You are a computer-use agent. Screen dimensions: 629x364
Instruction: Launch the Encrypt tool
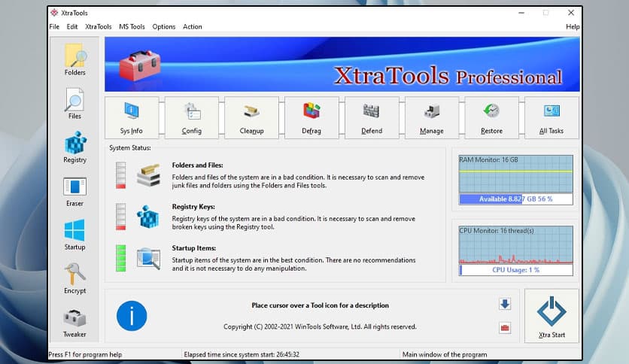tap(75, 278)
